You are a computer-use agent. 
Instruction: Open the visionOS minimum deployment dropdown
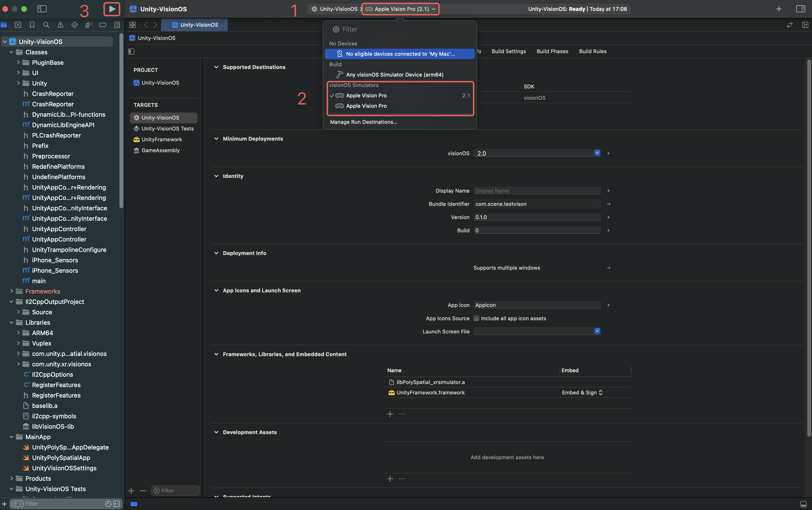[x=597, y=153]
